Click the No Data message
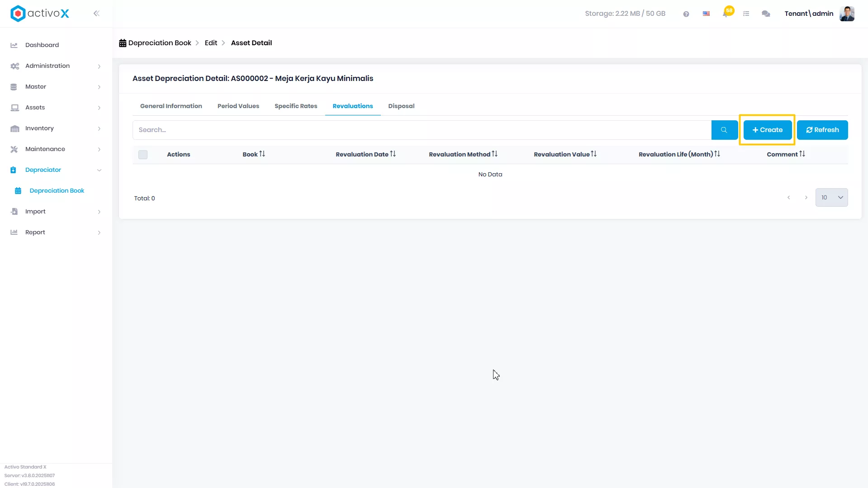The width and height of the screenshot is (868, 488). click(x=490, y=175)
